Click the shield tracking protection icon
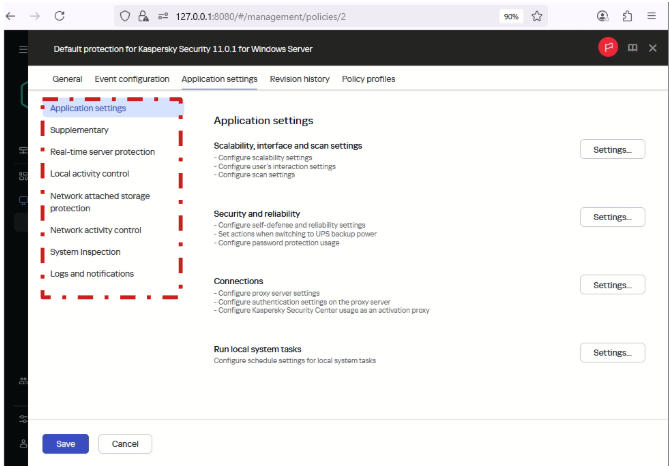This screenshot has width=669, height=466. 125,16
